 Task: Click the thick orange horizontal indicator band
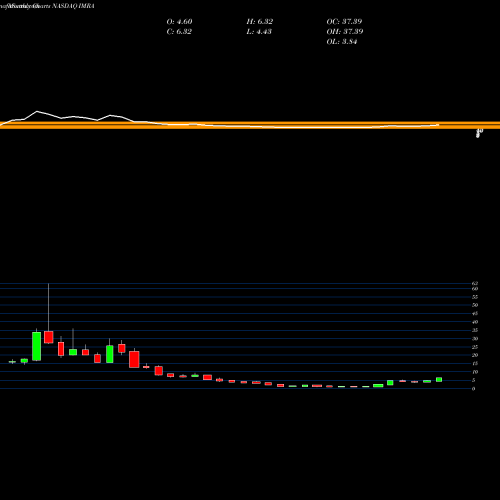[250, 125]
